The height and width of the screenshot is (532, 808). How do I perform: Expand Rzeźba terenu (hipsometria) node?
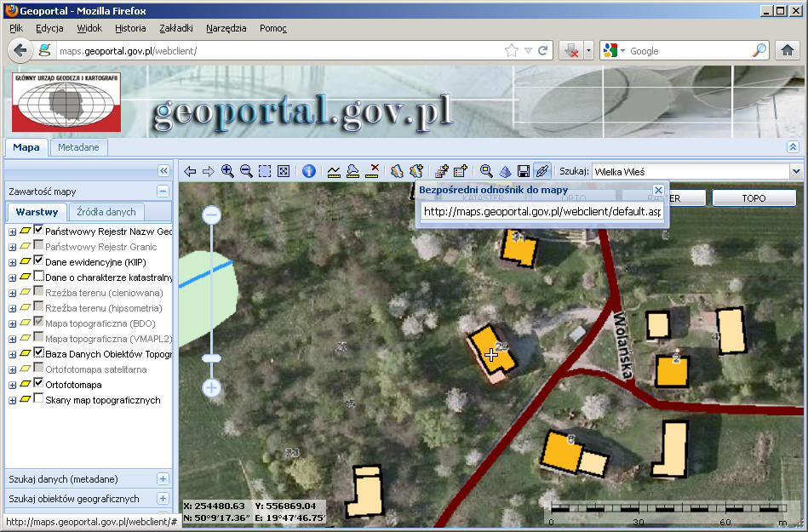tap(13, 308)
